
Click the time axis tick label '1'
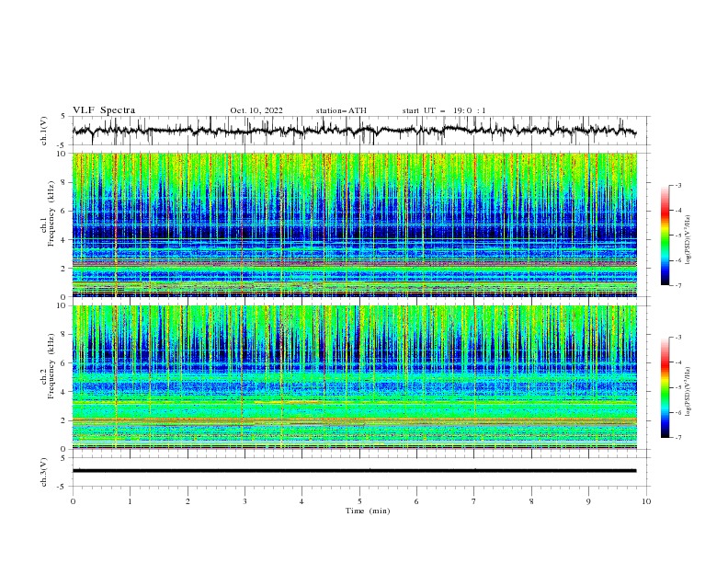130,501
